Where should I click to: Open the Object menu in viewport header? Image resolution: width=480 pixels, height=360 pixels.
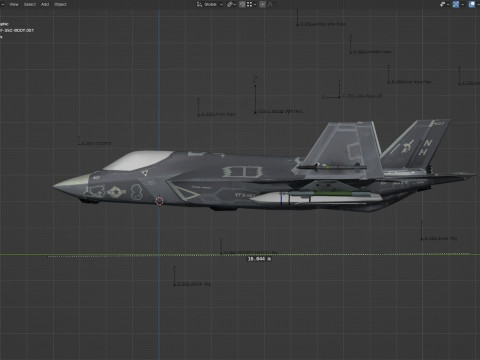click(60, 4)
